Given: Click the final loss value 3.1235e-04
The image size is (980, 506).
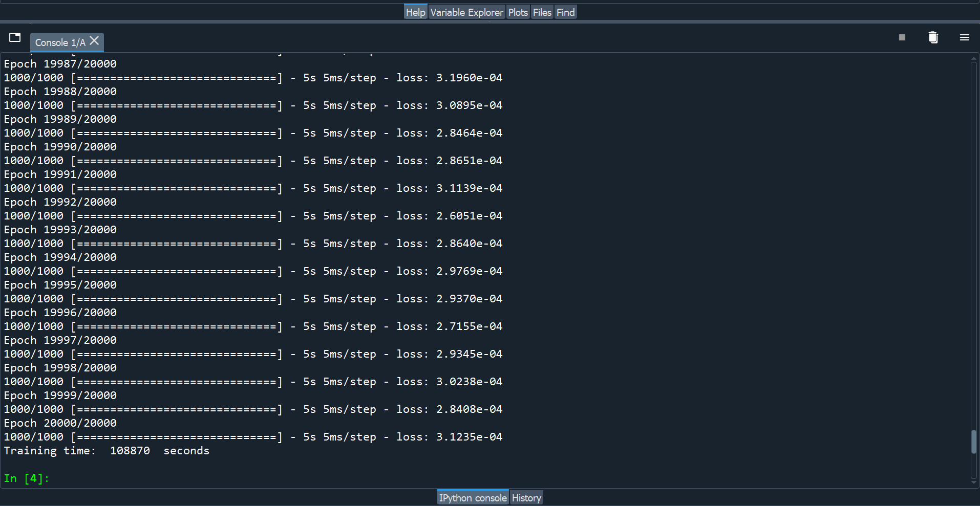Looking at the screenshot, I should [469, 437].
